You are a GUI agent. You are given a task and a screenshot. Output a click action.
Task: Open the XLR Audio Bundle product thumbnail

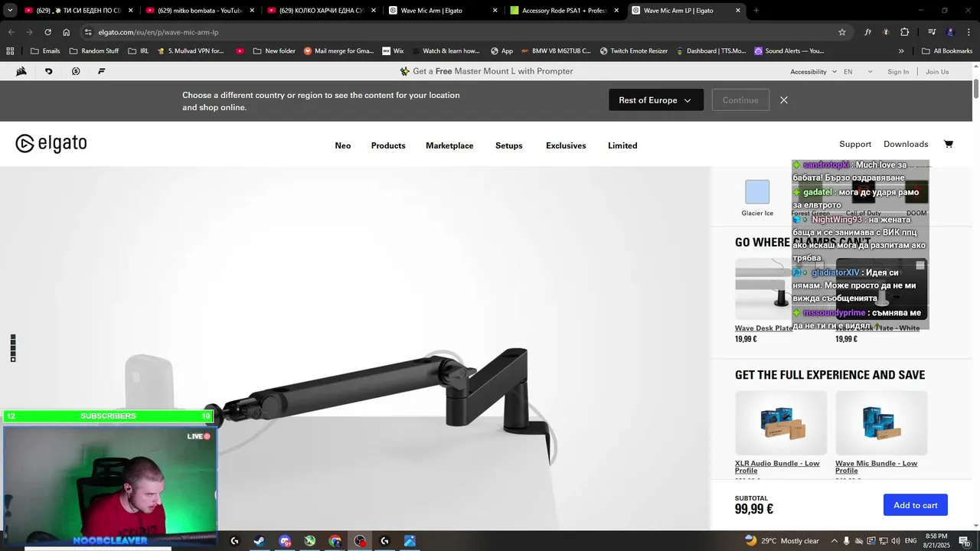tap(781, 423)
